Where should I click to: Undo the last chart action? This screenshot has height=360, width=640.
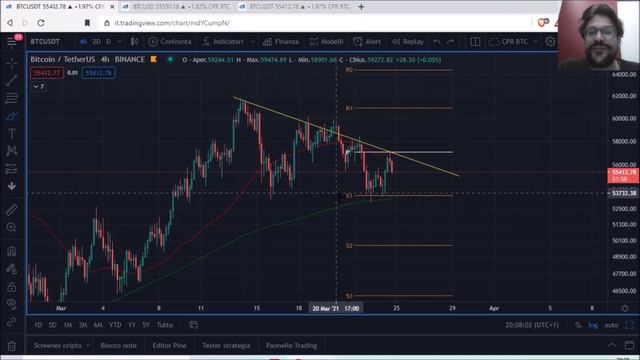[437, 42]
